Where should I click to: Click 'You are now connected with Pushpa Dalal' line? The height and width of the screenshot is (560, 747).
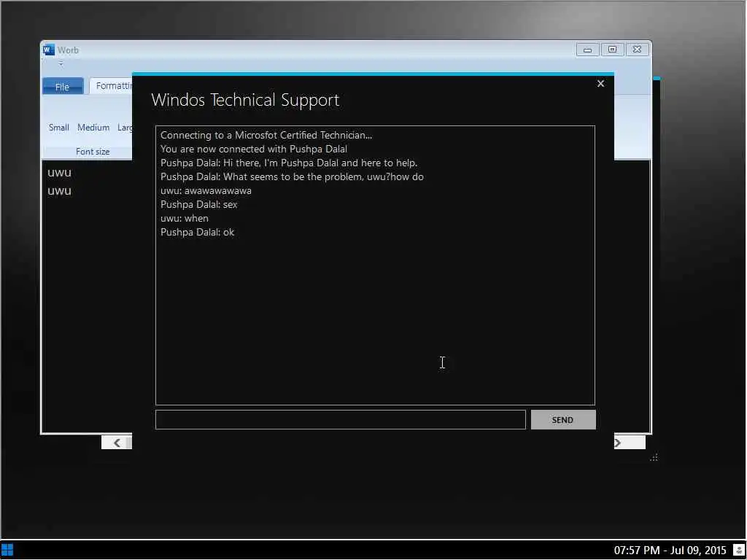click(254, 149)
